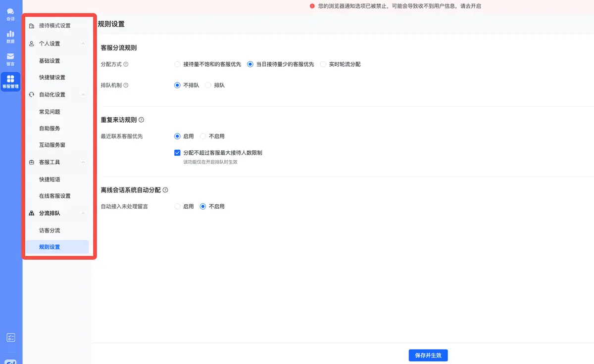The image size is (594, 364).
Task: Open the 会话 chat icon in left rail
Action: (10, 14)
